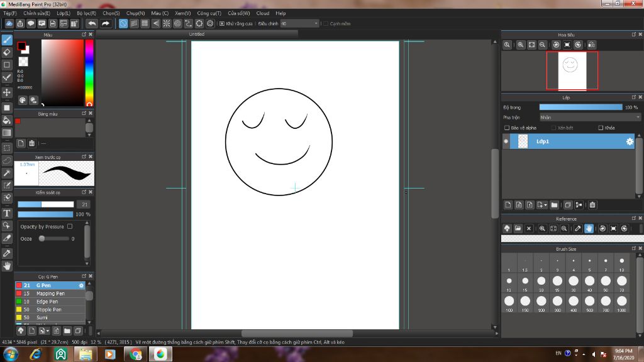Screen dimensions: 644x362
Task: Enable the crisscross grid snap
Action: [x=145, y=23]
